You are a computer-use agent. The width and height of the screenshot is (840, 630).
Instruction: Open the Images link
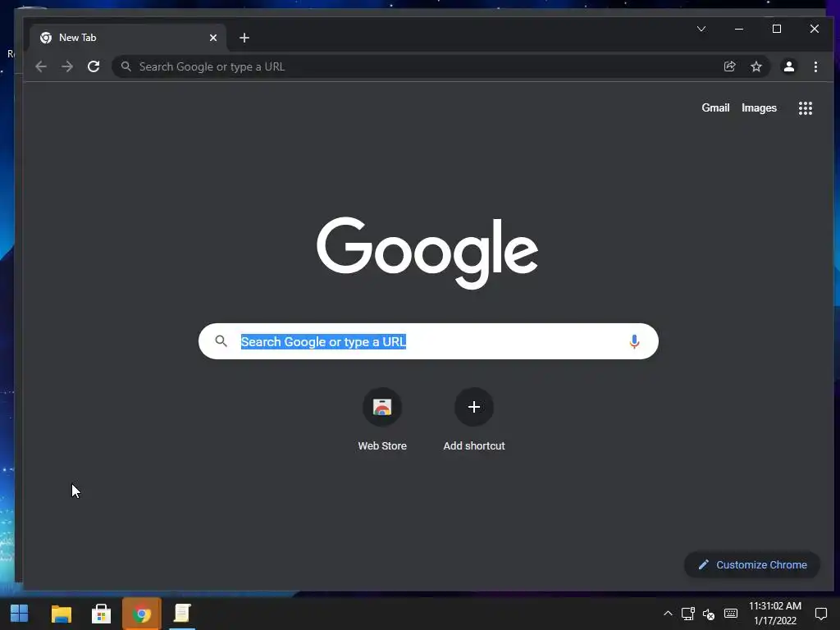tap(759, 107)
